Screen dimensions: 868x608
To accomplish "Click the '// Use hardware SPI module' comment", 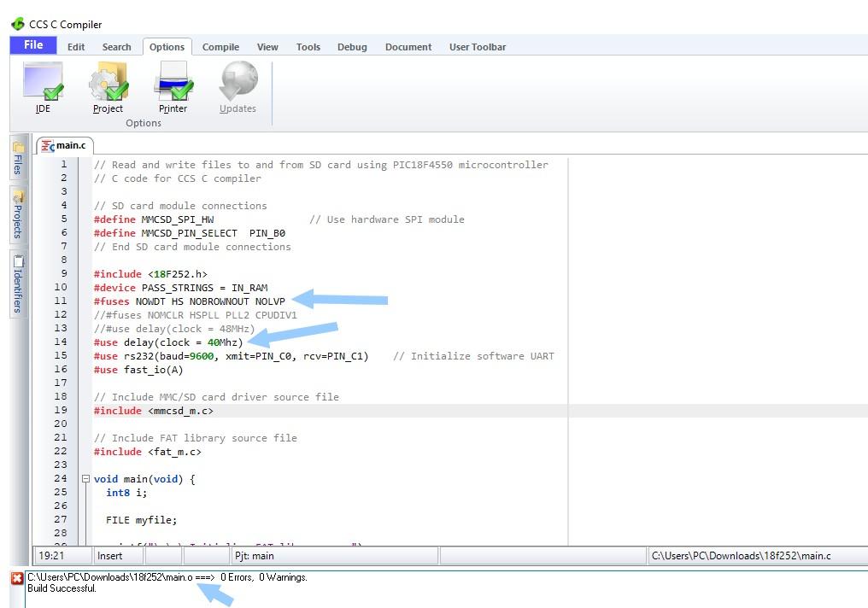I will tap(386, 219).
